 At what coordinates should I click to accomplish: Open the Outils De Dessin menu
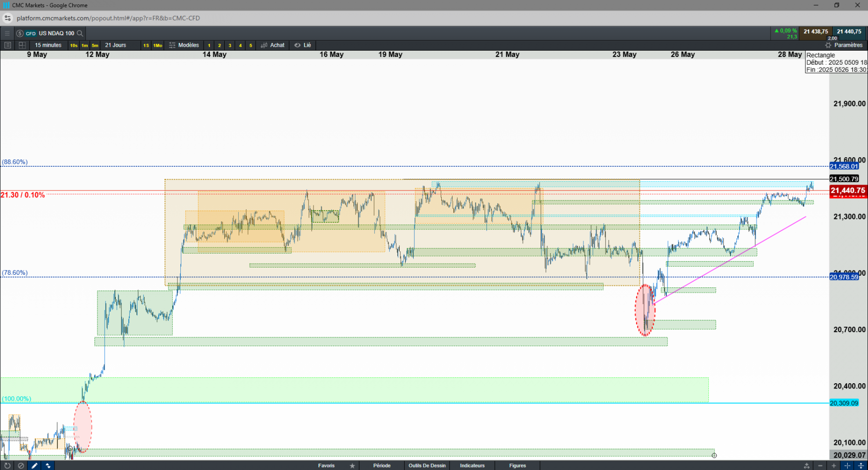pyautogui.click(x=427, y=466)
